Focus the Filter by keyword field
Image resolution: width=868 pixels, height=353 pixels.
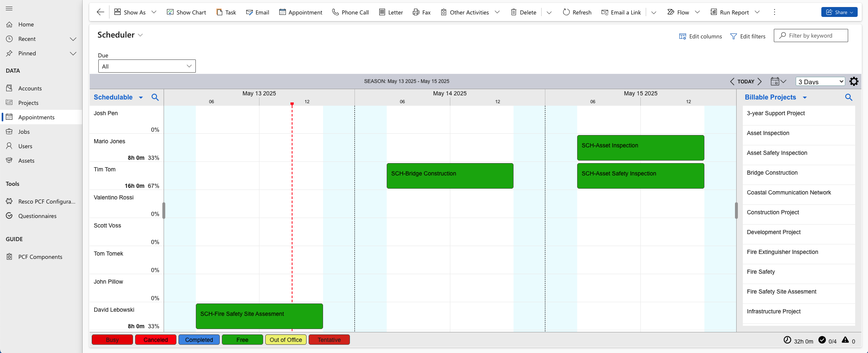811,36
